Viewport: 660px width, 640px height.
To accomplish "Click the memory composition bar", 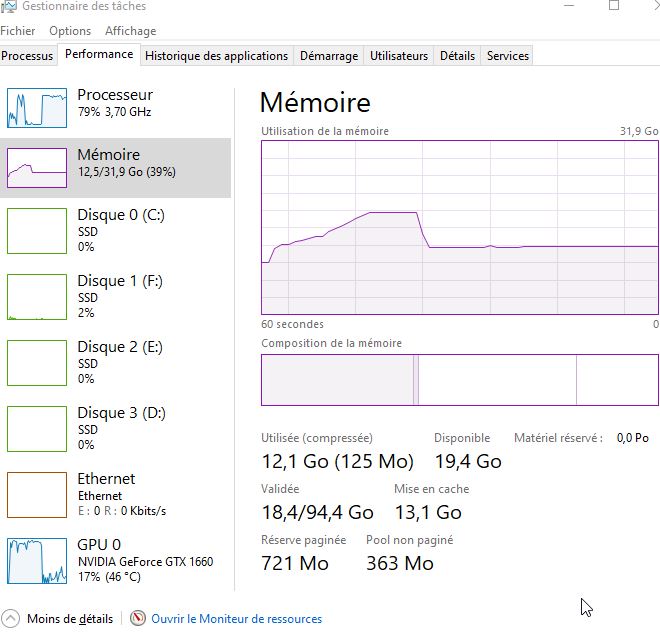I will click(x=460, y=380).
